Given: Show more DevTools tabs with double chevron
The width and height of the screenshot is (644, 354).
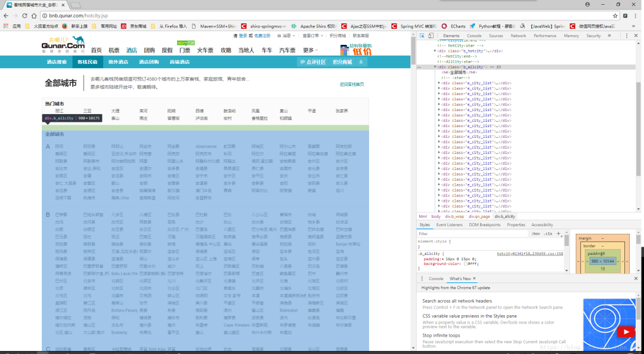Looking at the screenshot, I should [609, 36].
